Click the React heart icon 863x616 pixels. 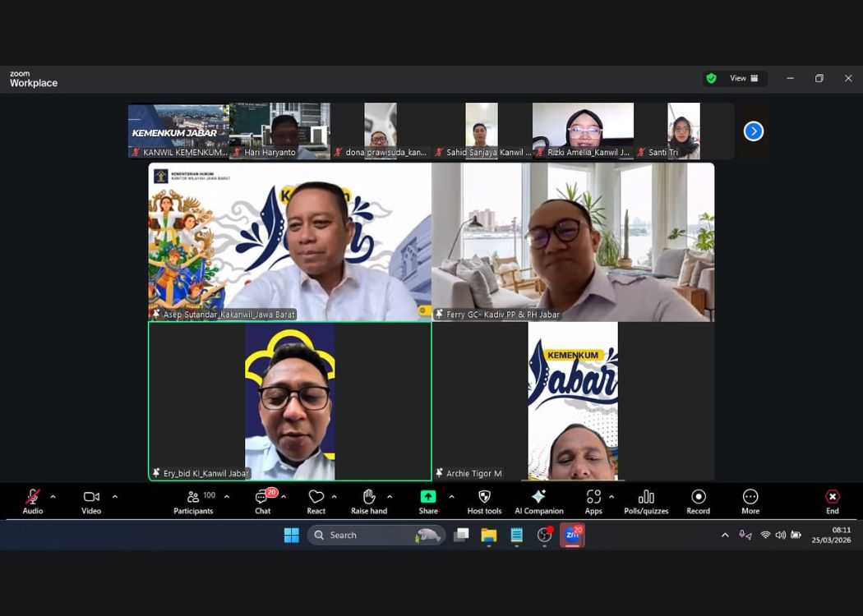point(316,501)
